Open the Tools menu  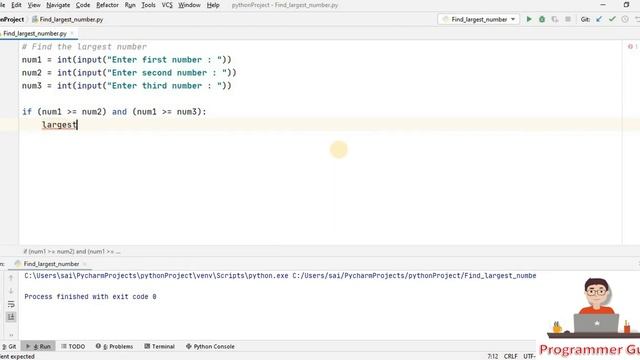[x=148, y=5]
